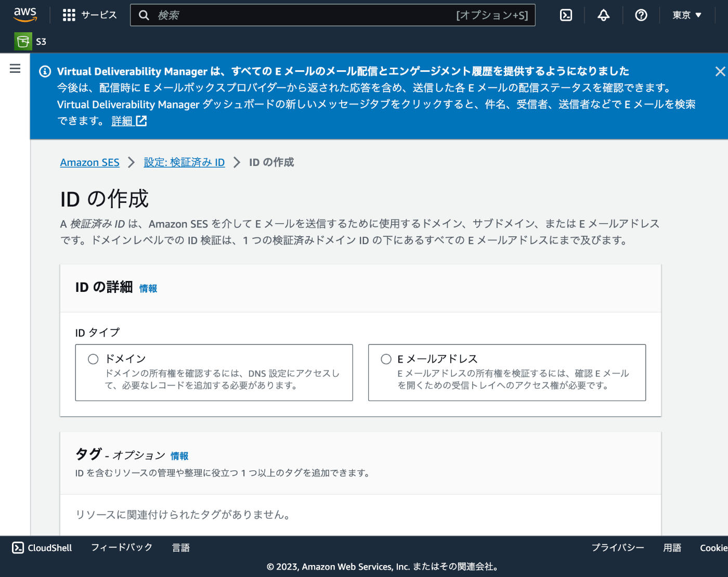Click the CloudShell icon in footer
The height and width of the screenshot is (577, 728).
(18, 547)
